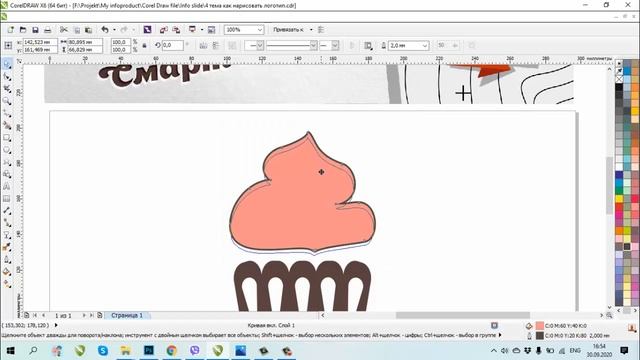The width and height of the screenshot is (640, 360).
Task: Open the undo history dropdown arrow
Action: pyautogui.click(x=114, y=30)
